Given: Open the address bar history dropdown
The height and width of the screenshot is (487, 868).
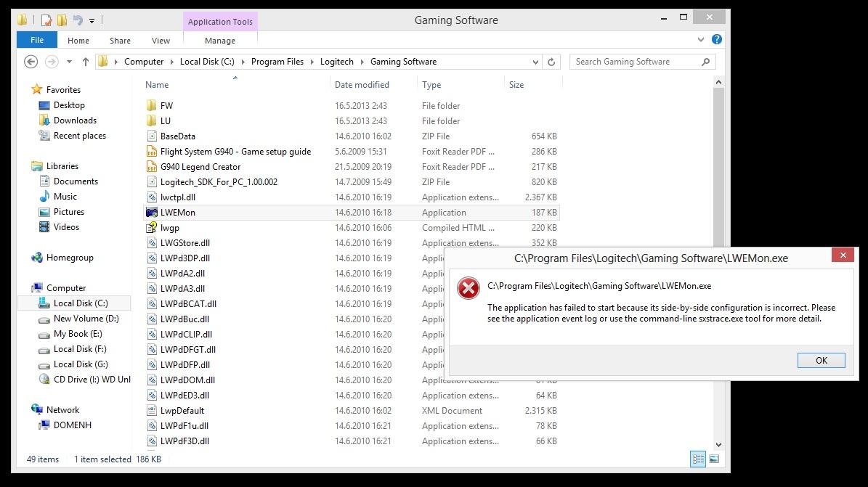Looking at the screenshot, I should coord(535,62).
